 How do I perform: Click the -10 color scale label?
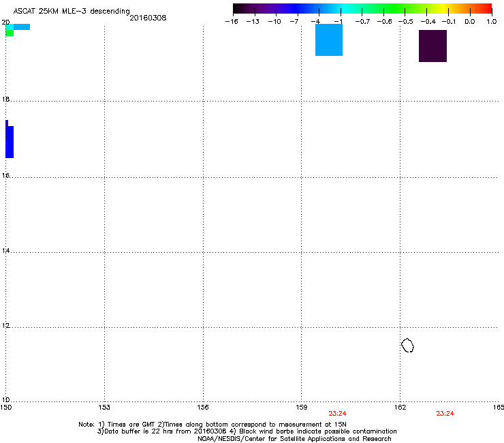click(x=274, y=22)
